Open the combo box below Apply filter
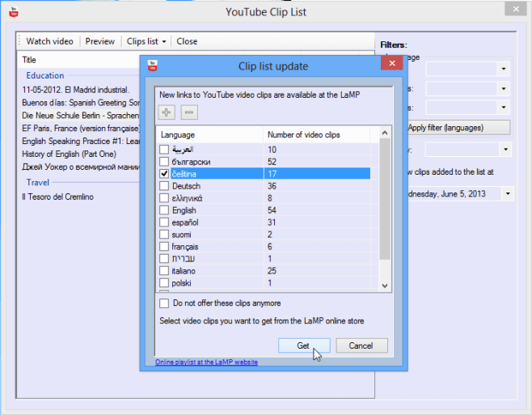The height and width of the screenshot is (415, 532). pos(505,150)
